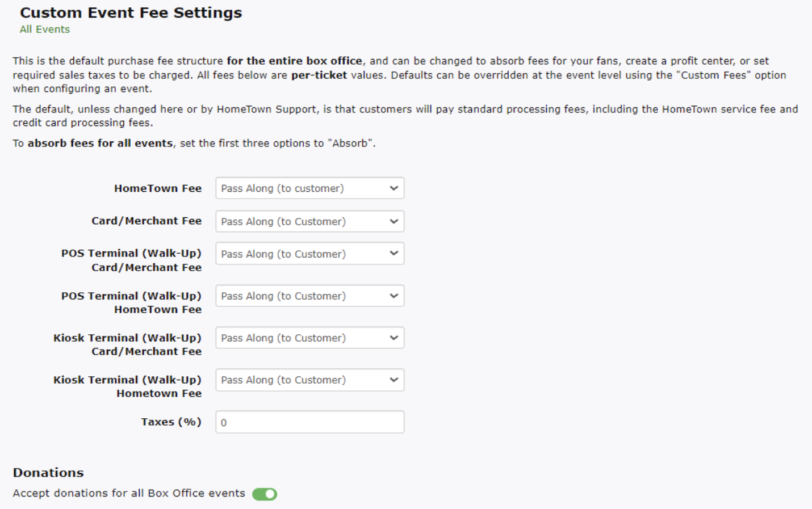
Task: Click the POS Terminal HomeTown Fee label
Action: click(131, 302)
